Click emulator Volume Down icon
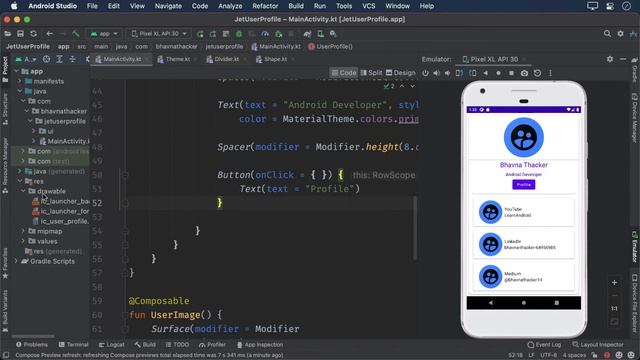Image resolution: width=640 pixels, height=360 pixels. pyautogui.click(x=447, y=73)
